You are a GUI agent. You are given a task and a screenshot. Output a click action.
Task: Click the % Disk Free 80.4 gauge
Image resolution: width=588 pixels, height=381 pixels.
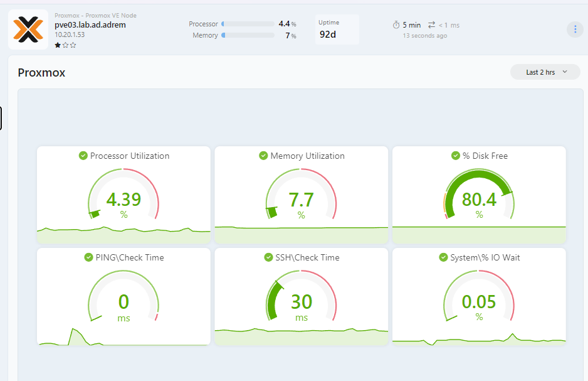(479, 195)
